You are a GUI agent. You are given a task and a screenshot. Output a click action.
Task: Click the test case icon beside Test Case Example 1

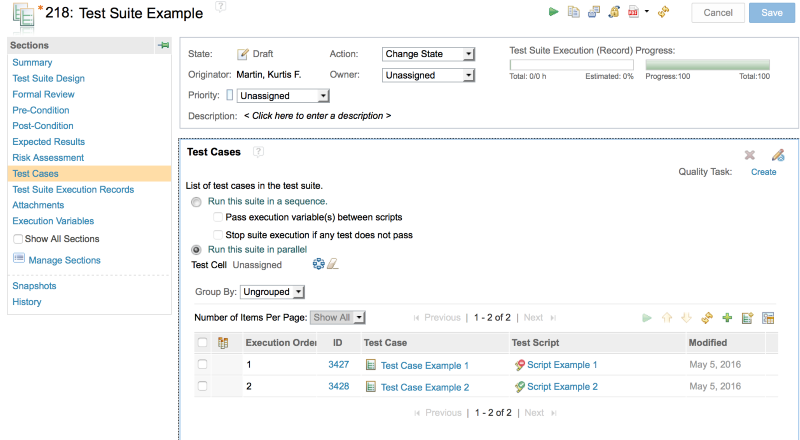click(371, 364)
